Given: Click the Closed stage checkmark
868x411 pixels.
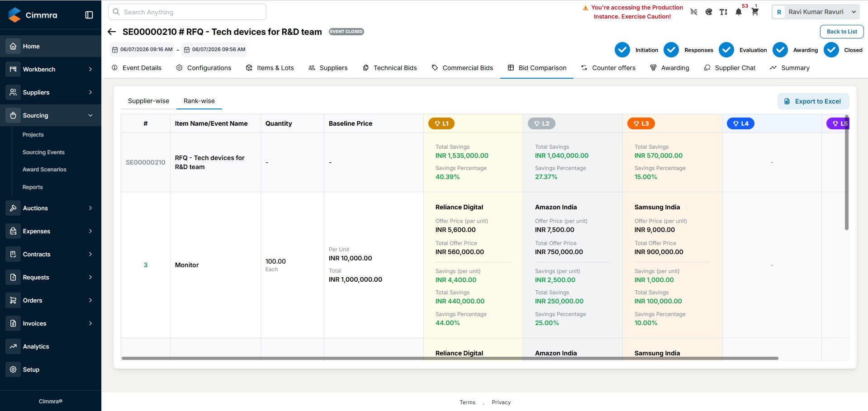Looking at the screenshot, I should point(831,50).
